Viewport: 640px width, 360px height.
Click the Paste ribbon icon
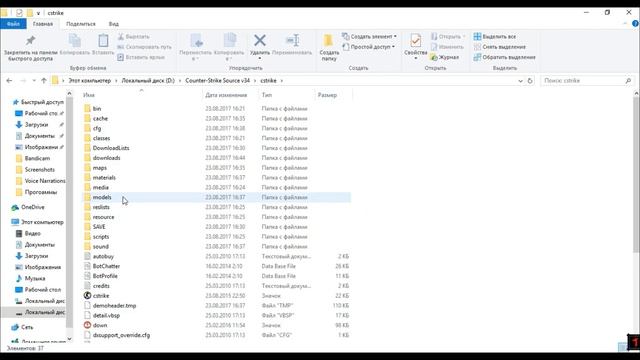(x=103, y=41)
